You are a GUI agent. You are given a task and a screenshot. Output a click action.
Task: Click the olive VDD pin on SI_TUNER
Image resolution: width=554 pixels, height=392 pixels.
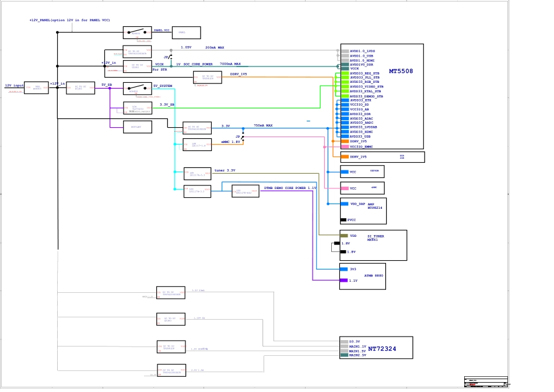[x=344, y=236]
